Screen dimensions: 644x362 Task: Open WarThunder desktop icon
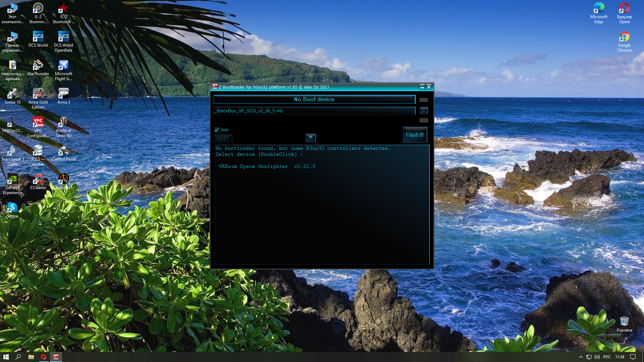point(38,67)
